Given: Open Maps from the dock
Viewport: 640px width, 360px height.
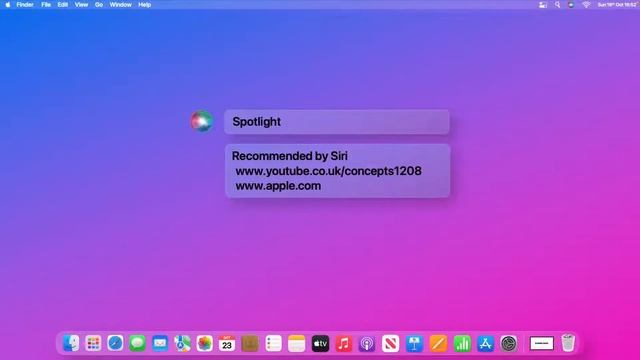Looking at the screenshot, I should [x=182, y=343].
